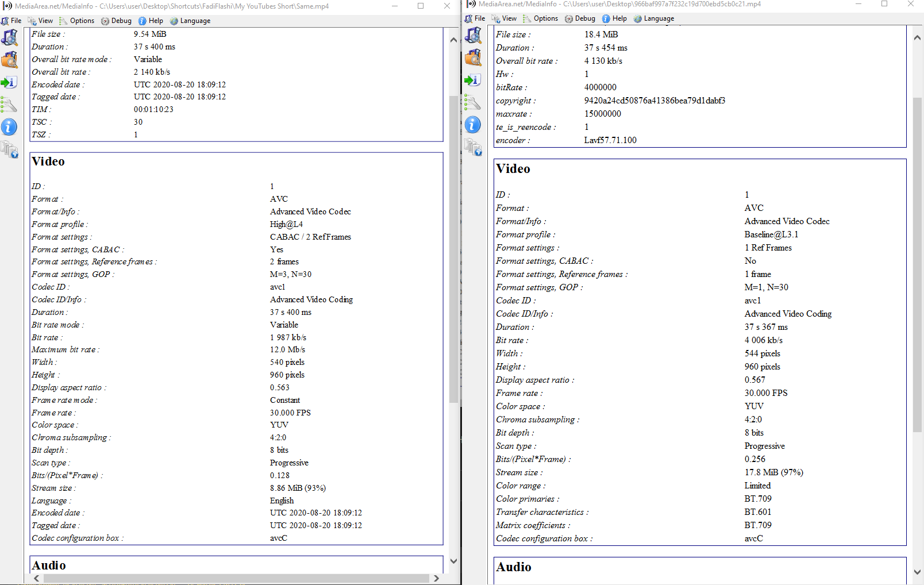The width and height of the screenshot is (924, 585).
Task: Open Preferences wrench icon in right window sidebar
Action: click(472, 102)
